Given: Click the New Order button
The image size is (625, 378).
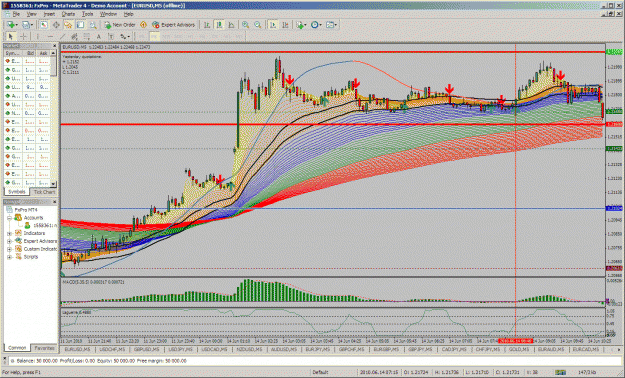Looking at the screenshot, I should [x=120, y=25].
